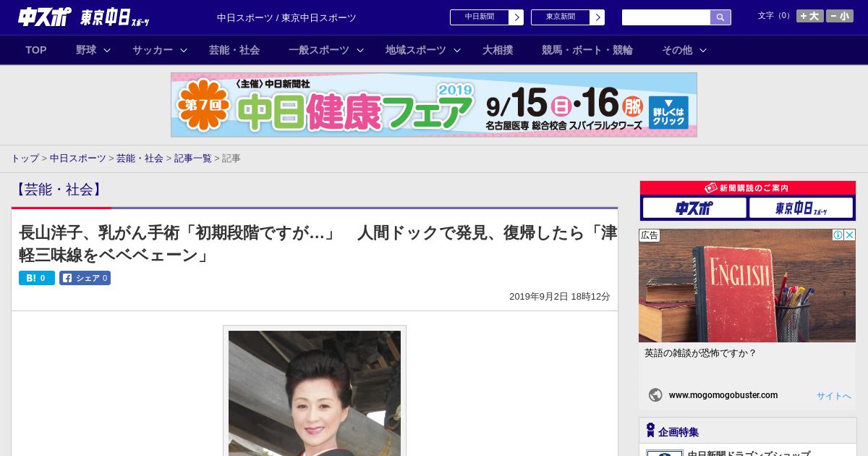The width and height of the screenshot is (868, 456).
Task: Open the 一般スポーツ menu item
Action: point(319,50)
